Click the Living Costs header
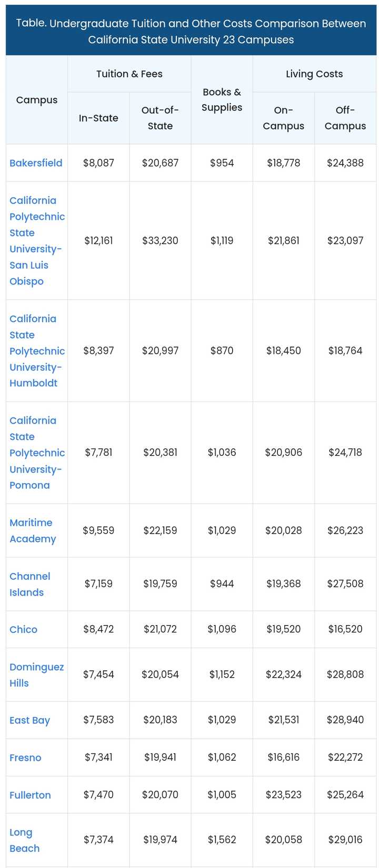The image size is (379, 868). point(314,74)
